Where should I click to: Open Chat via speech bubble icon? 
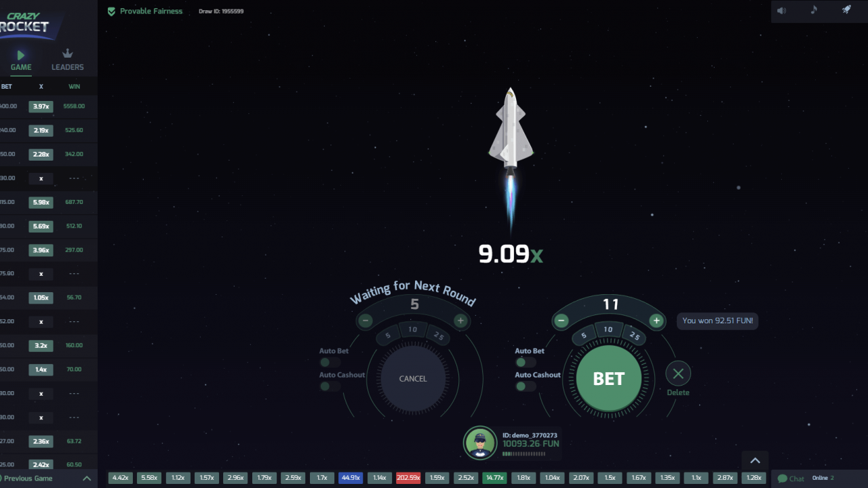pos(783,479)
